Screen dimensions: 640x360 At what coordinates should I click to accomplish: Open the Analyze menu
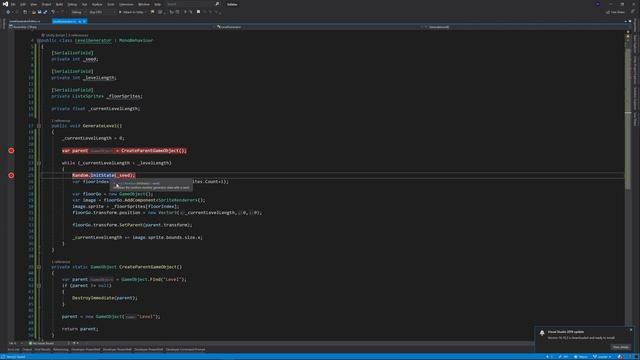(97, 4)
